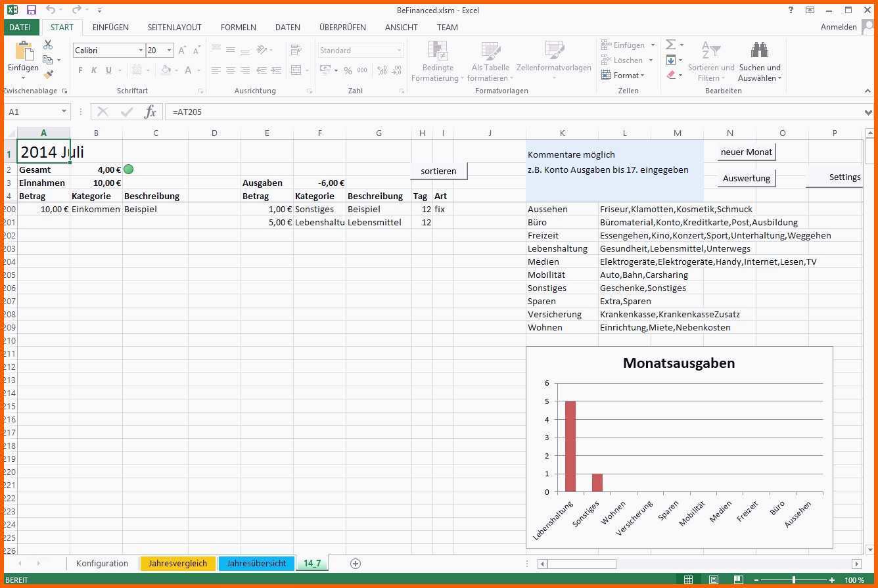The height and width of the screenshot is (588, 878).
Task: Expand the Name Box A1 dropdown
Action: tap(64, 112)
